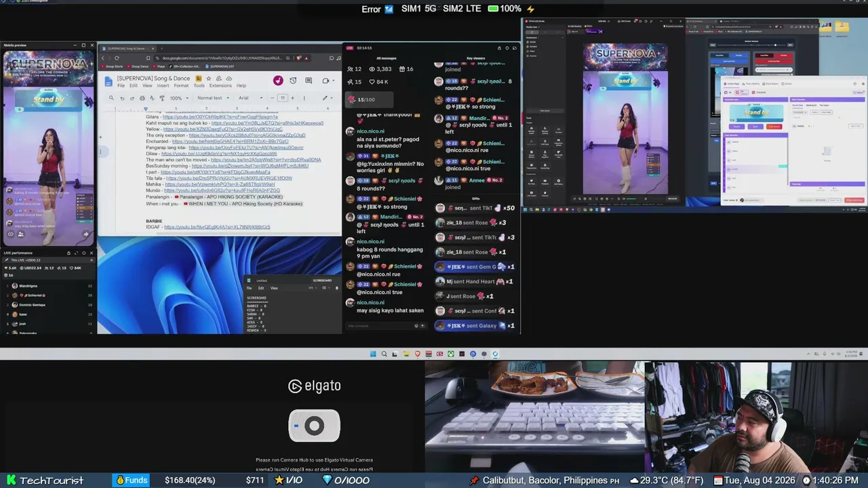Click the Funds label in bottom bar

point(131,480)
